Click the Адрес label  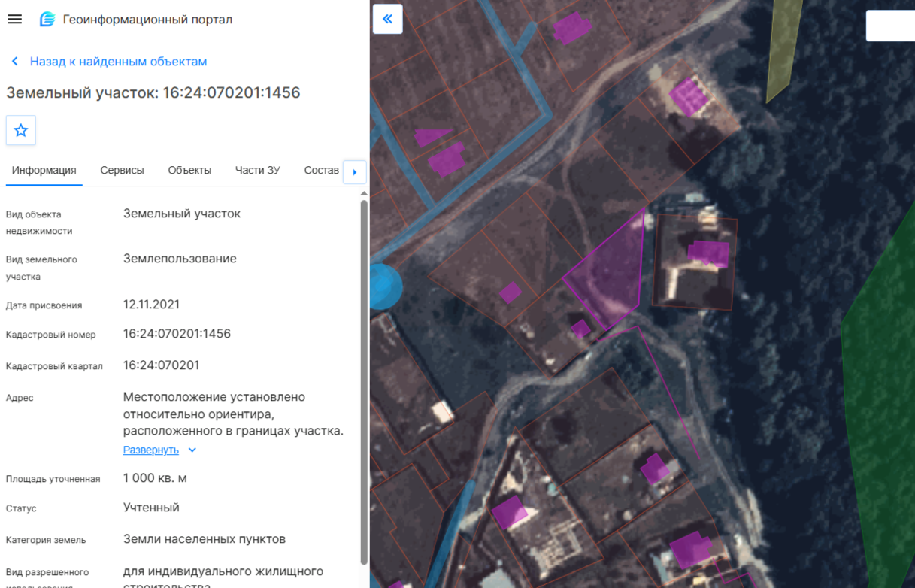20,398
